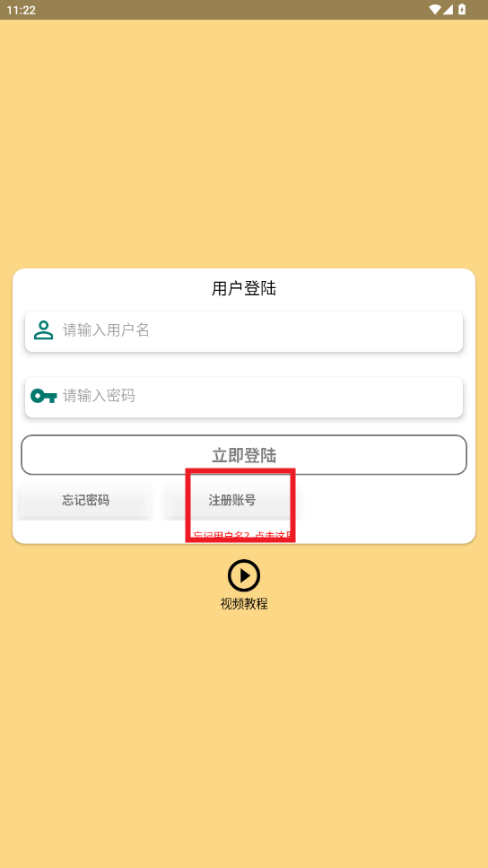Screen dimensions: 488x868
Task: Tap the person icon beside username field
Action: [43, 330]
